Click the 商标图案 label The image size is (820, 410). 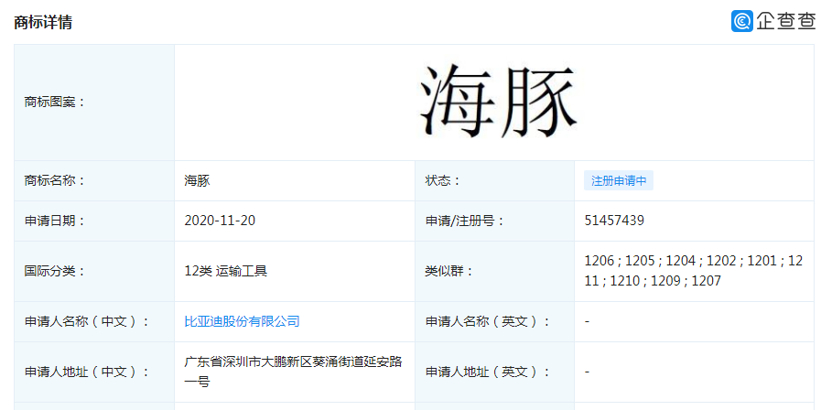coord(54,102)
